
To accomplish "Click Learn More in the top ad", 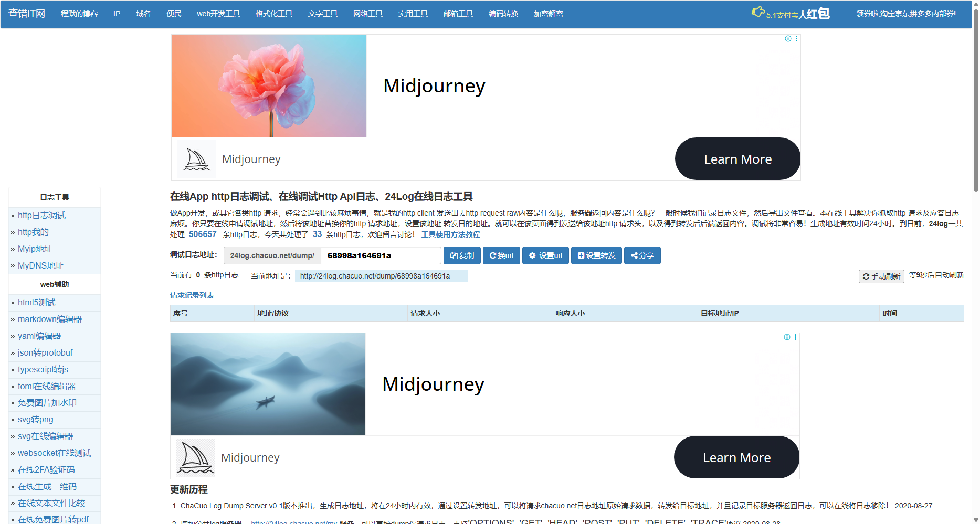I will tap(737, 159).
